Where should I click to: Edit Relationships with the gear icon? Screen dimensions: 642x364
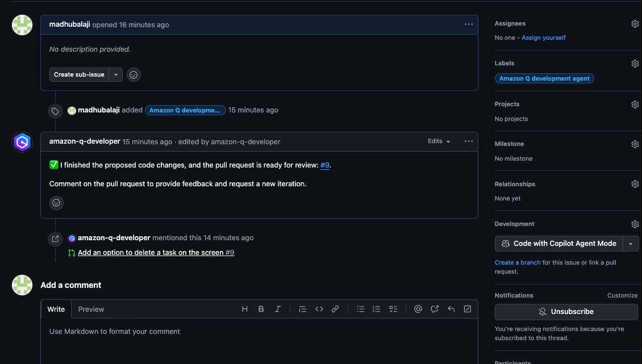click(x=635, y=184)
